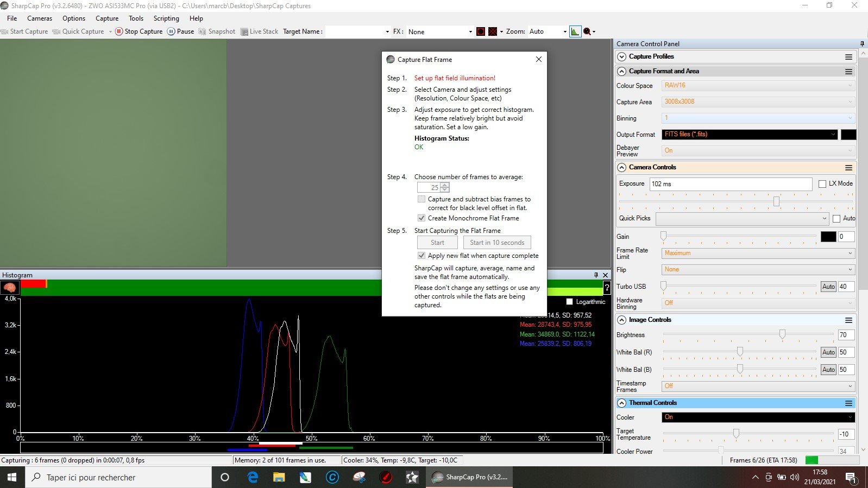Open the Camera Controls hamburger menu
Viewport: 868px width, 488px height.
coord(848,168)
